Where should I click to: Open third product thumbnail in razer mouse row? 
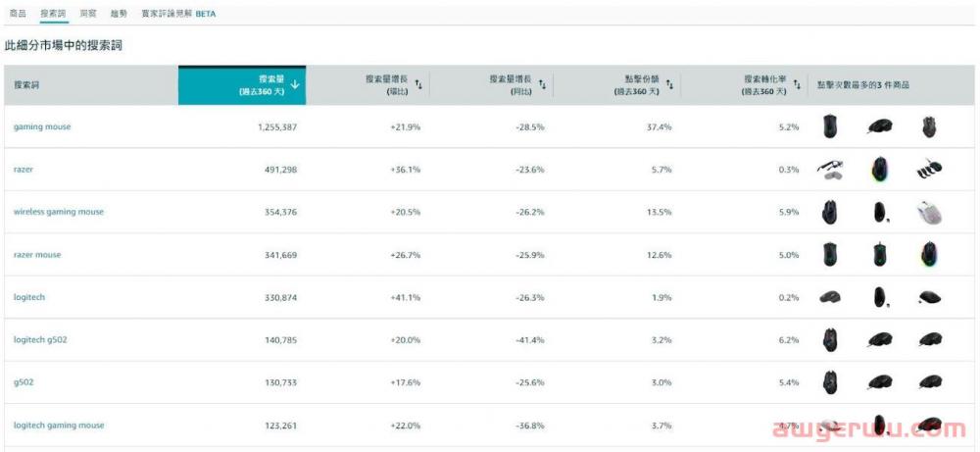(929, 255)
